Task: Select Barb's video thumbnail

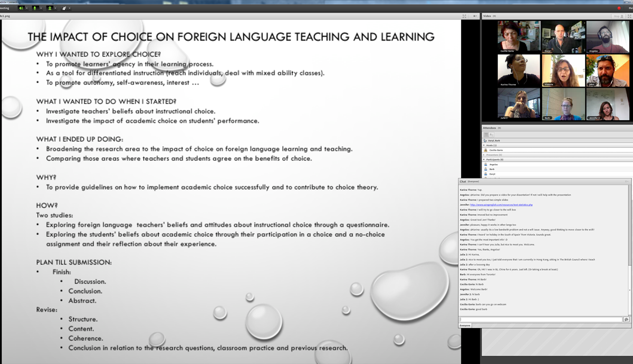Action: tap(563, 104)
